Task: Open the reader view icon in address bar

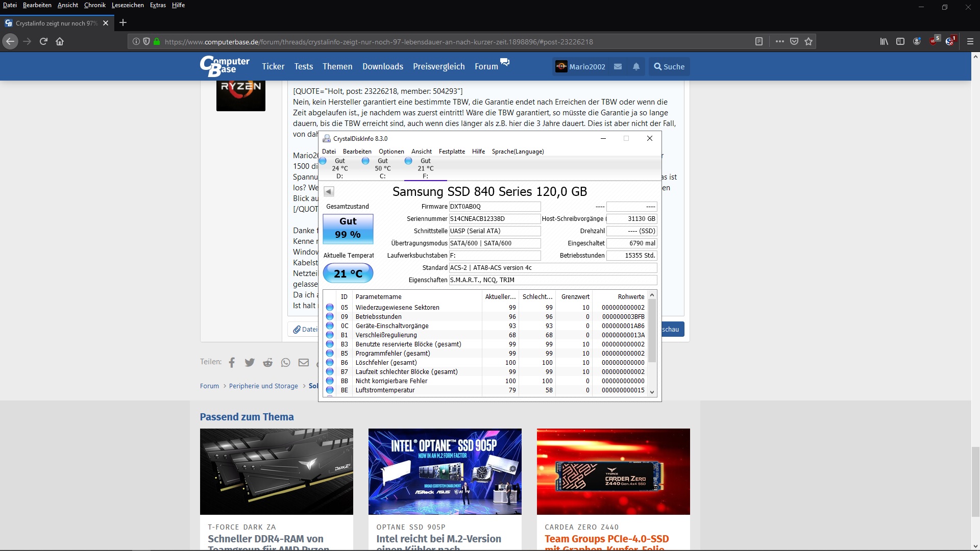Action: (x=759, y=42)
